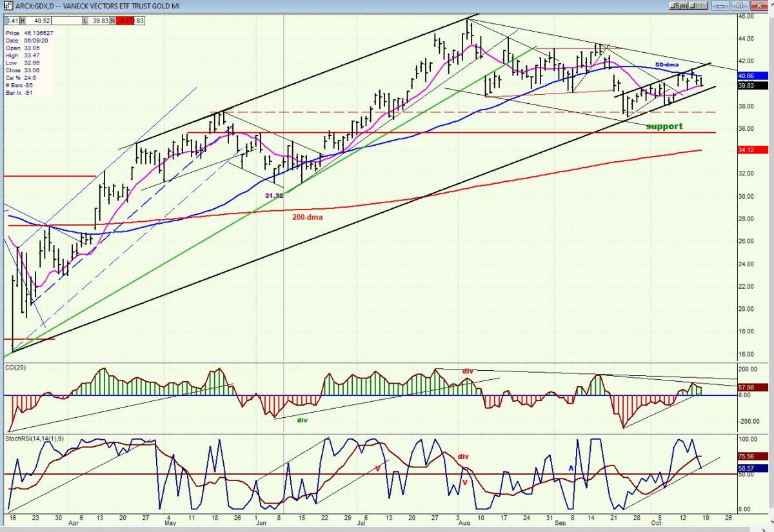Click the 36.00 price scale label
Image resolution: width=774 pixels, height=532 pixels.
(746, 129)
